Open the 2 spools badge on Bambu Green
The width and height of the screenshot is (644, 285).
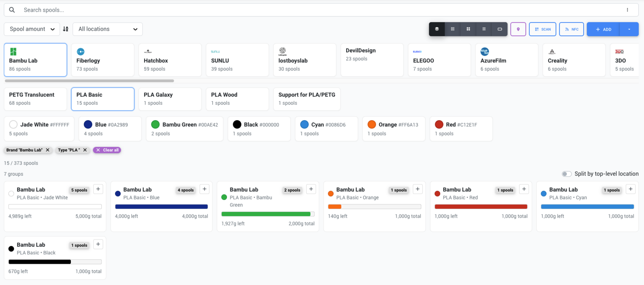292,190
